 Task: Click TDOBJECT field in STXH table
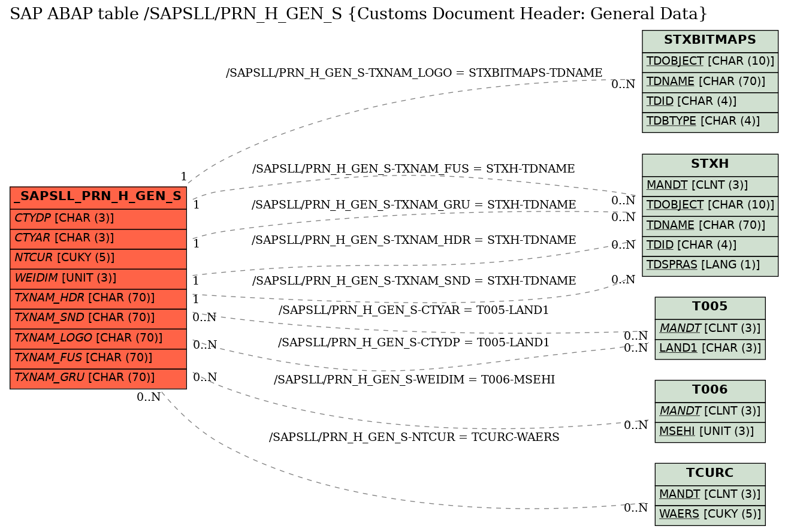[x=710, y=205]
